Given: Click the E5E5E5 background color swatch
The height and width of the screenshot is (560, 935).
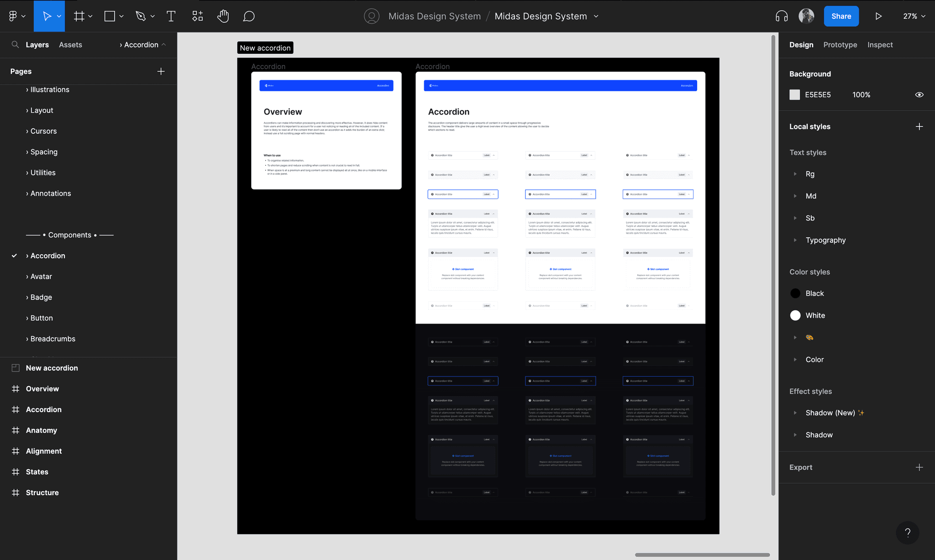Looking at the screenshot, I should (795, 95).
